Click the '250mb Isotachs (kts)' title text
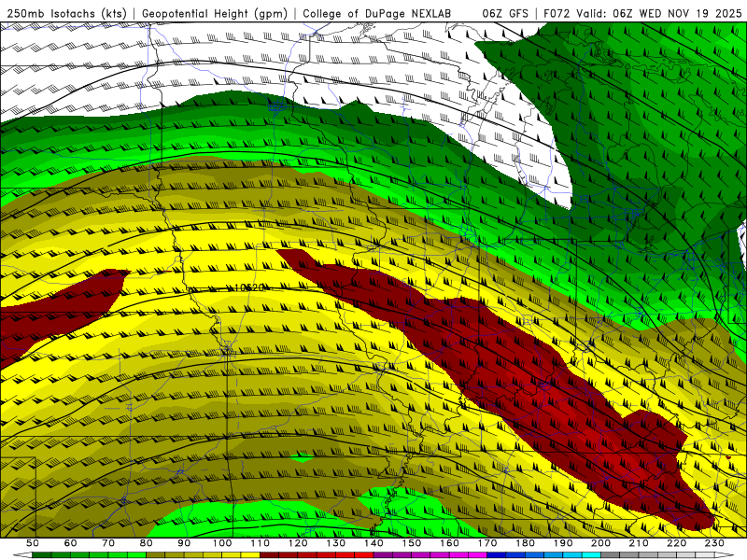The image size is (747, 560). [66, 14]
